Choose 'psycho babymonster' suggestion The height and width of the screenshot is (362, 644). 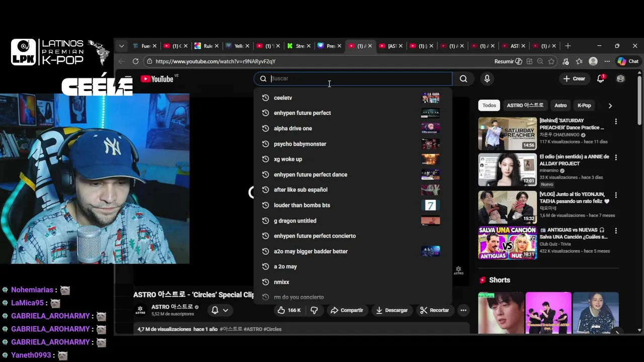(352, 144)
